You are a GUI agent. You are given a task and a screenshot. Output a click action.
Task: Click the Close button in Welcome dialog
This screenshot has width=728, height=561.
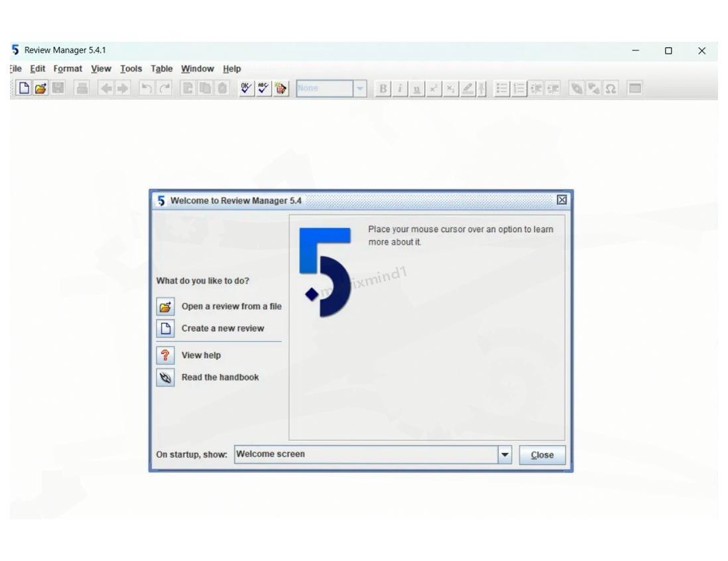click(x=542, y=455)
